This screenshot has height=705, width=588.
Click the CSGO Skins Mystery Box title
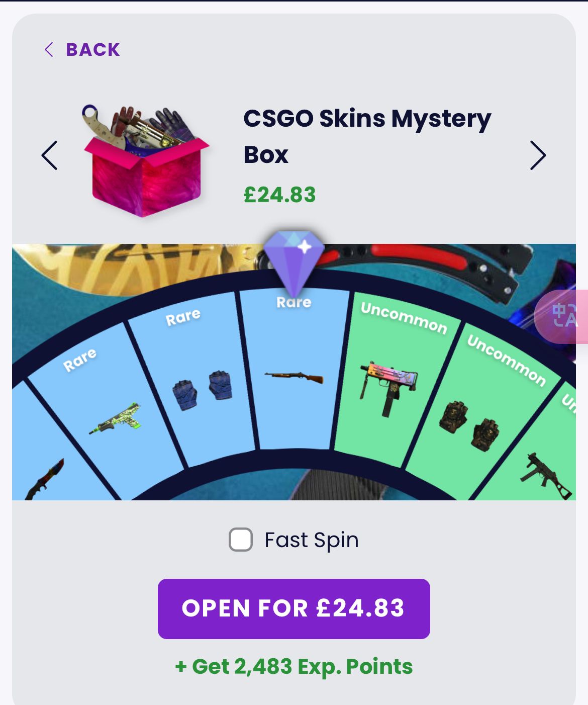pos(367,136)
